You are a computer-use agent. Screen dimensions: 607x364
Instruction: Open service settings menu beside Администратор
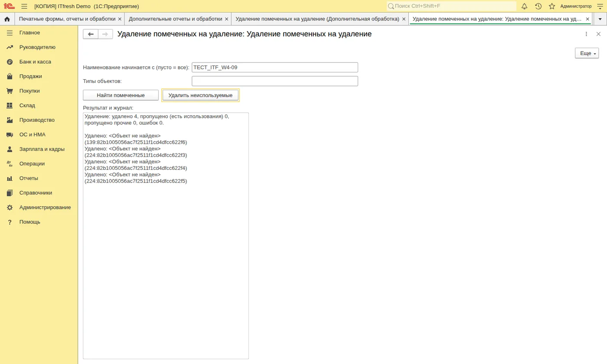(x=600, y=6)
